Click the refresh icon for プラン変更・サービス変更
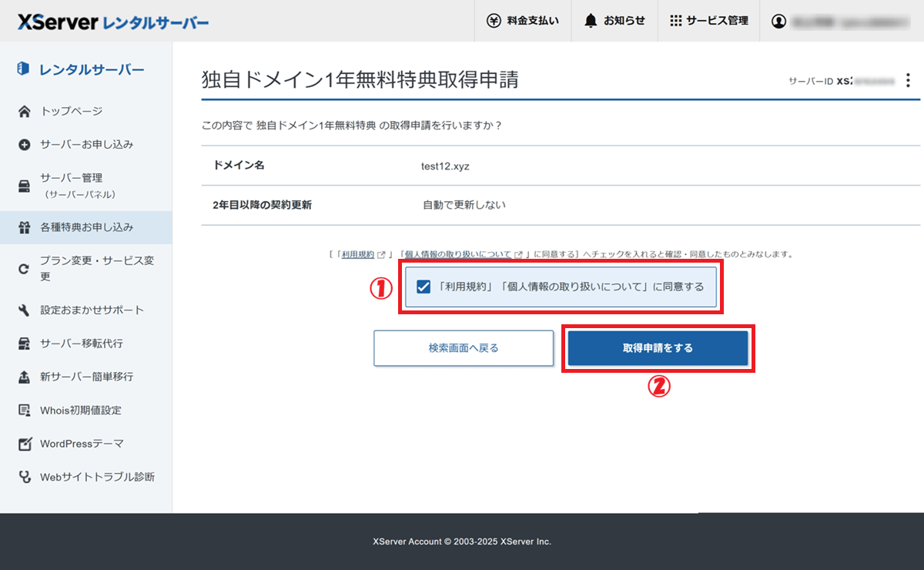924x570 pixels. (25, 269)
